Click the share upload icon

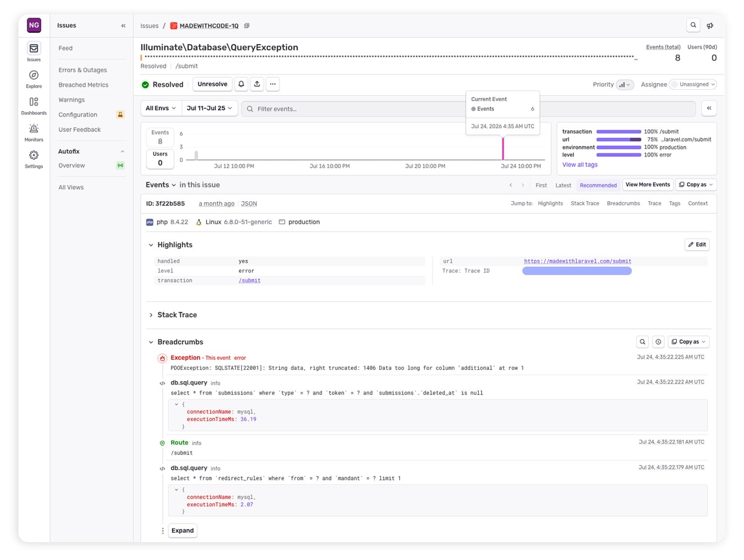[x=257, y=84]
